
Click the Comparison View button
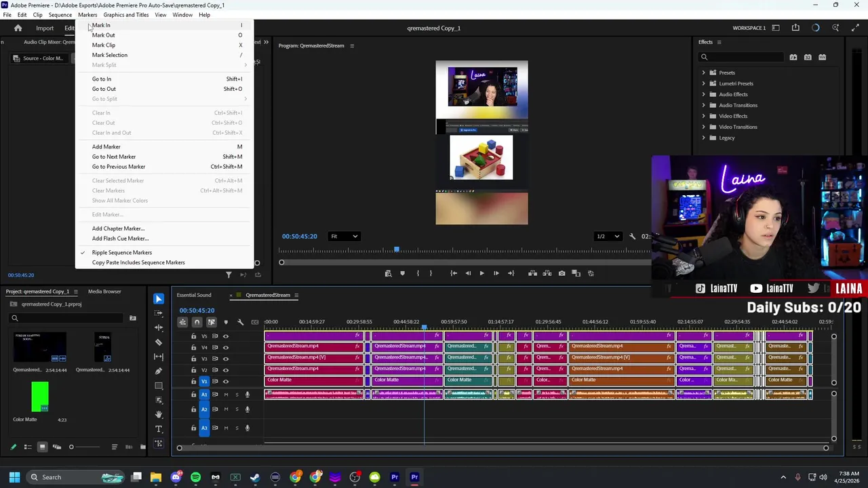(576, 273)
